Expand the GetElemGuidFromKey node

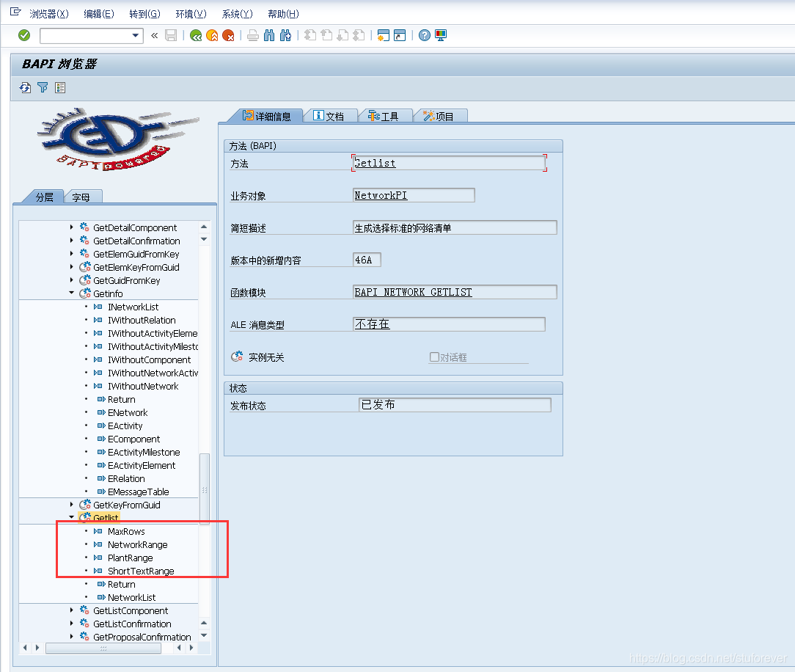pyautogui.click(x=71, y=254)
